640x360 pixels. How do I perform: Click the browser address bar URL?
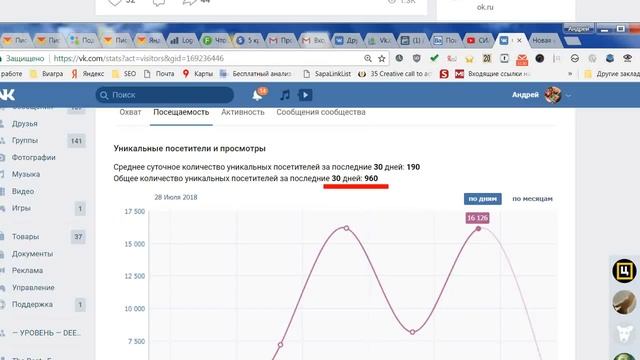click(x=139, y=58)
